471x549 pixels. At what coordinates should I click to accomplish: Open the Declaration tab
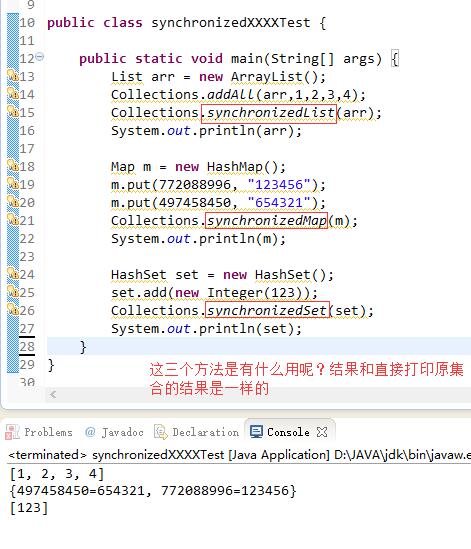tap(196, 432)
